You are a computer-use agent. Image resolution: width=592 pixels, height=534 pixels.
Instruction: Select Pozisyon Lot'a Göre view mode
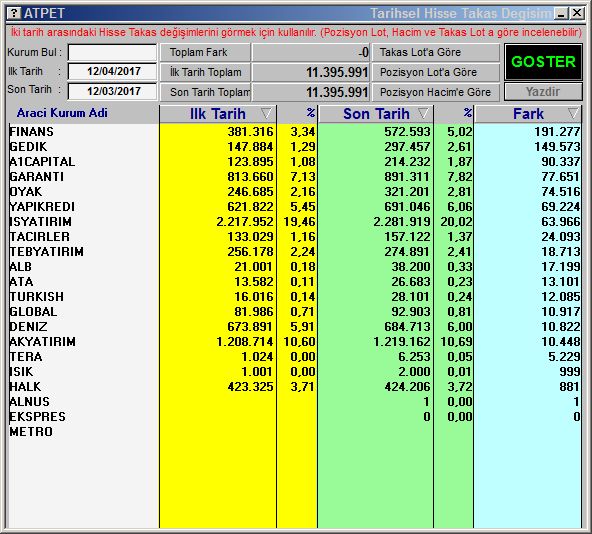[x=436, y=72]
